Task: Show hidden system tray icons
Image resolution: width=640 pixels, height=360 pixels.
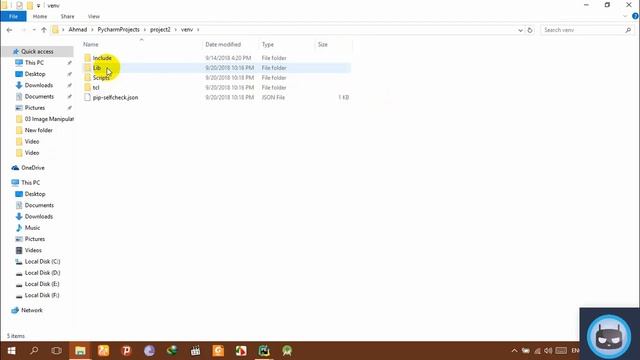Action: click(x=514, y=351)
